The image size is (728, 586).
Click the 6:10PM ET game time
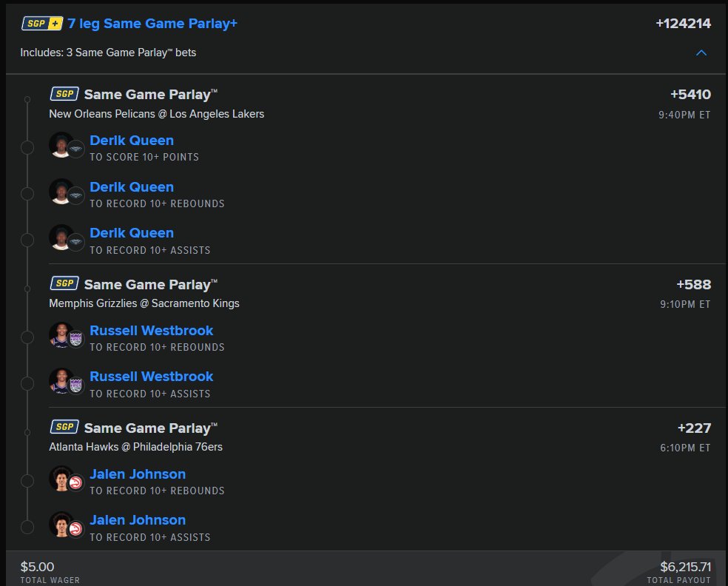tap(685, 448)
